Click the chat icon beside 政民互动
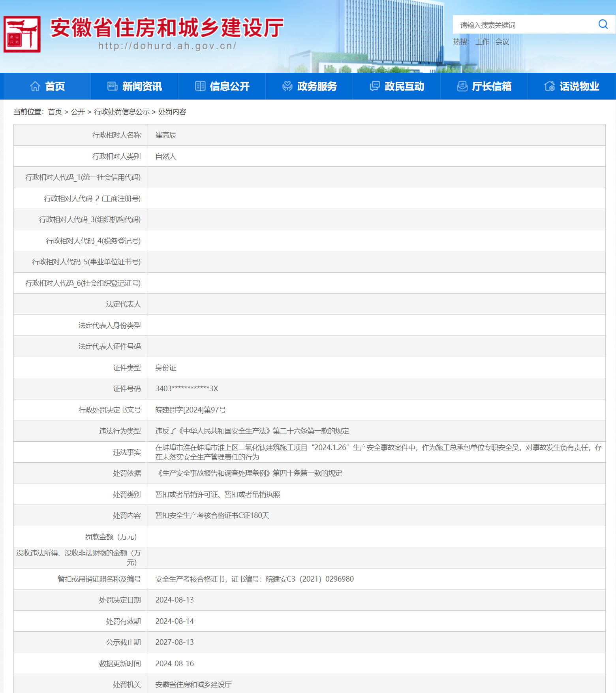The width and height of the screenshot is (616, 693). [375, 86]
